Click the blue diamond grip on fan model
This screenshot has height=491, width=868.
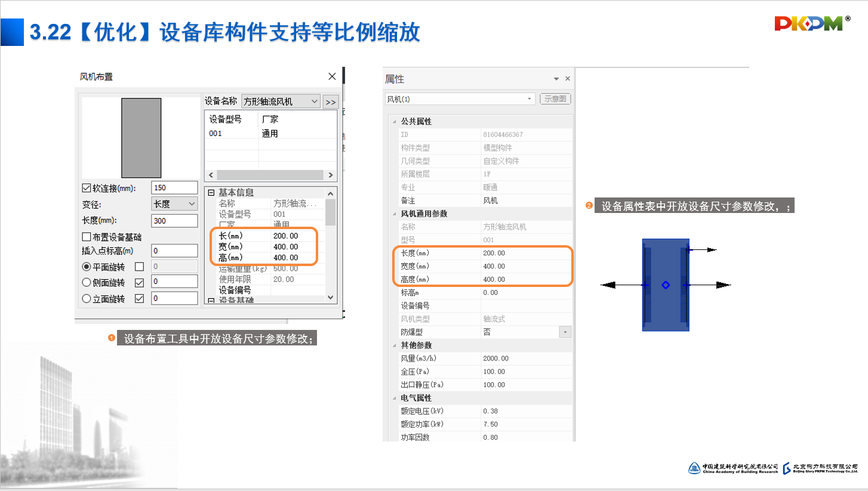pos(666,285)
